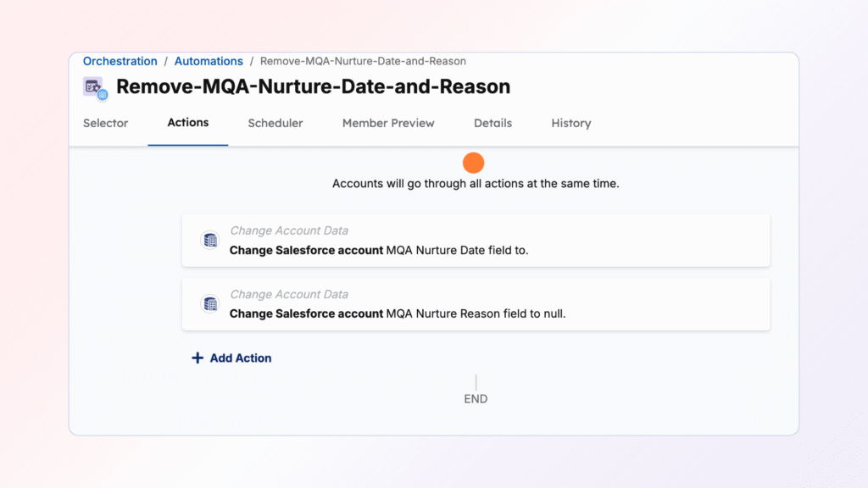This screenshot has width=868, height=488.
Task: Navigate to Orchestration via the breadcrumb
Action: pyautogui.click(x=120, y=61)
